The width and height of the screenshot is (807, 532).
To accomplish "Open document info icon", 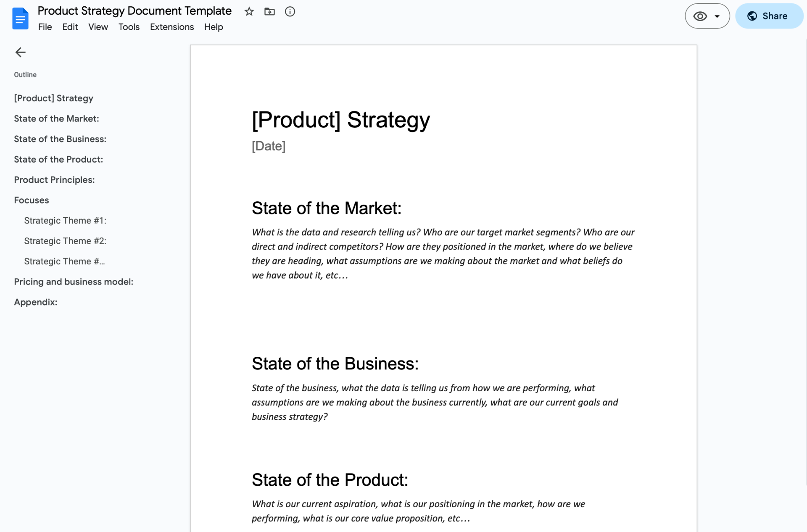I will coord(290,12).
